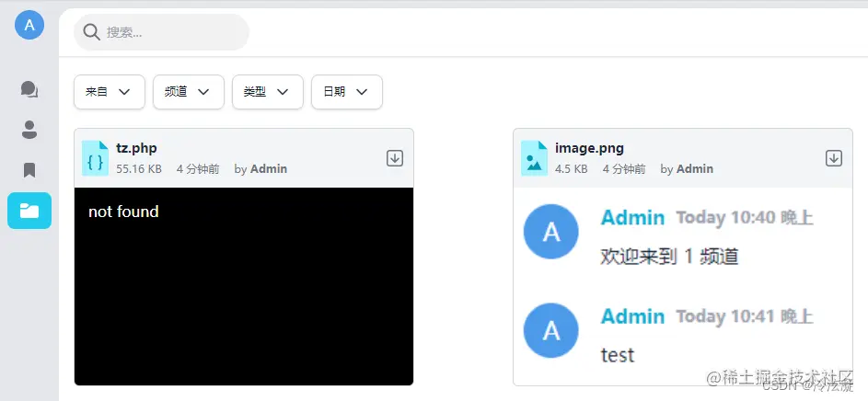Click Admin author of tz.php
Screen dimensions: 868x401
point(269,169)
